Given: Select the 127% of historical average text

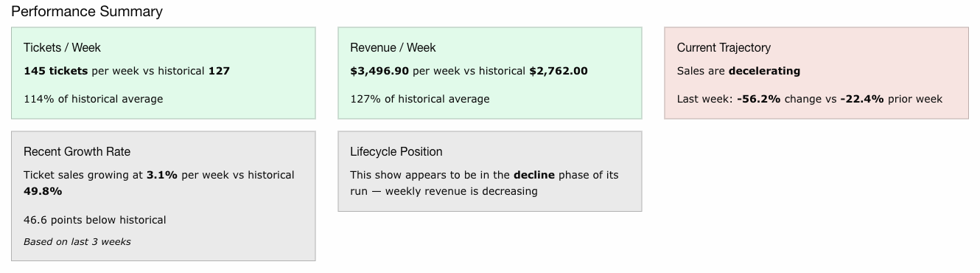Looking at the screenshot, I should pos(420,99).
